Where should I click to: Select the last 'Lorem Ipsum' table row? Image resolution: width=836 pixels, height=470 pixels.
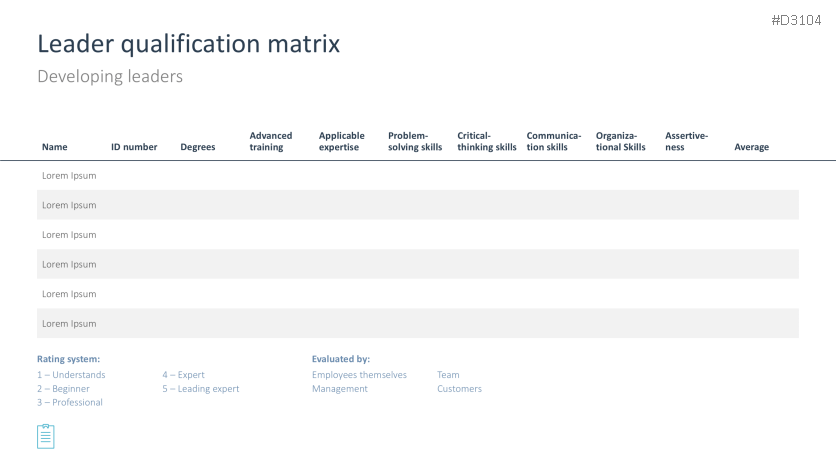69,324
